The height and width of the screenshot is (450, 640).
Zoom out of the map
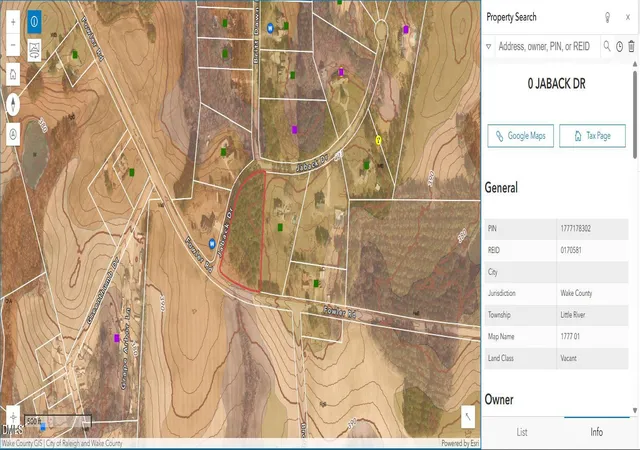coord(13,45)
